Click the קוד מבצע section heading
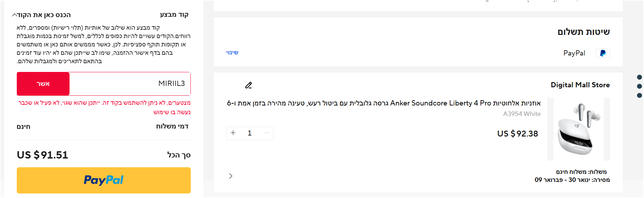644x198 pixels. 174,15
